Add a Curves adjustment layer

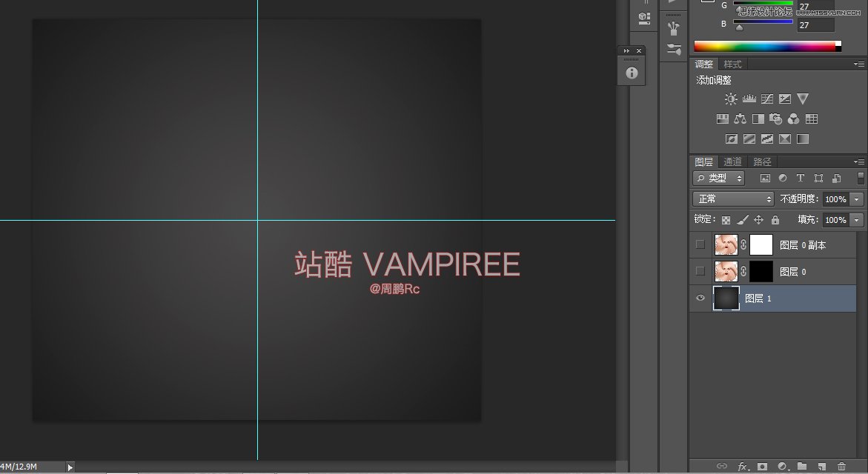766,99
